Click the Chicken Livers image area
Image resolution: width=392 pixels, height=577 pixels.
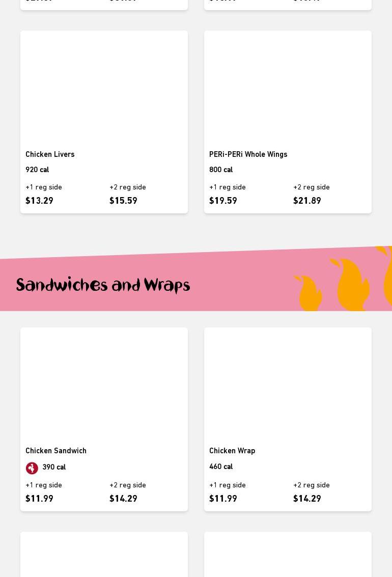point(104,88)
